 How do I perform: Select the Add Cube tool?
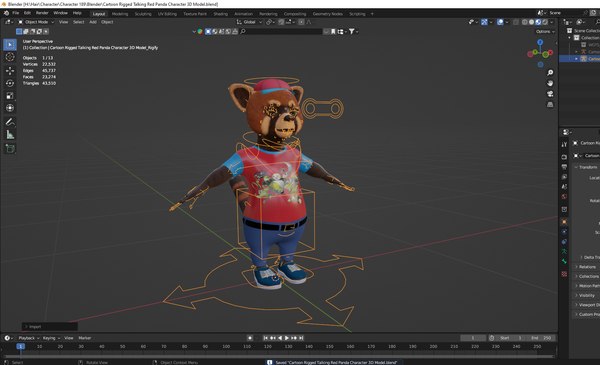point(10,148)
